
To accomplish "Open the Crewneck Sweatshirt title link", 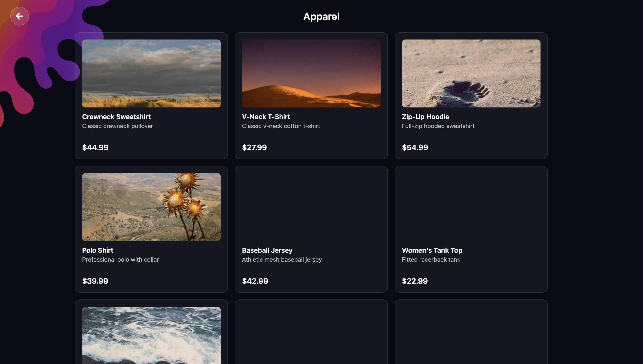I will [116, 117].
